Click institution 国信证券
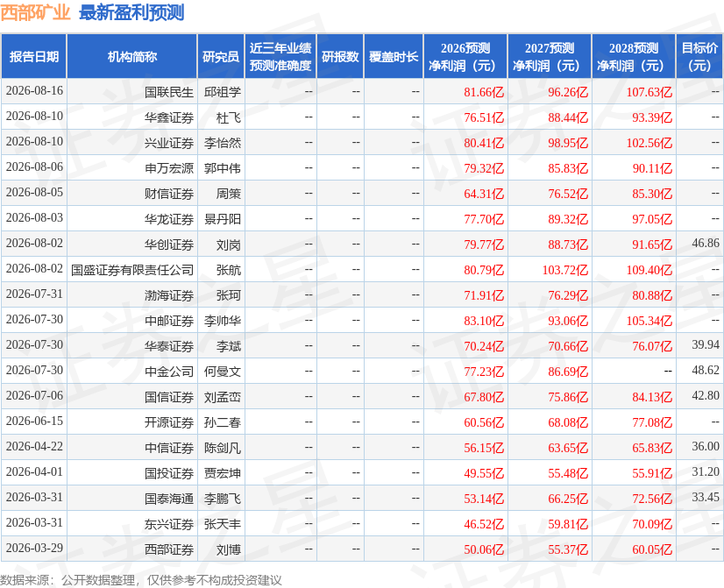Viewport: 724px width, 588px height. [x=169, y=397]
